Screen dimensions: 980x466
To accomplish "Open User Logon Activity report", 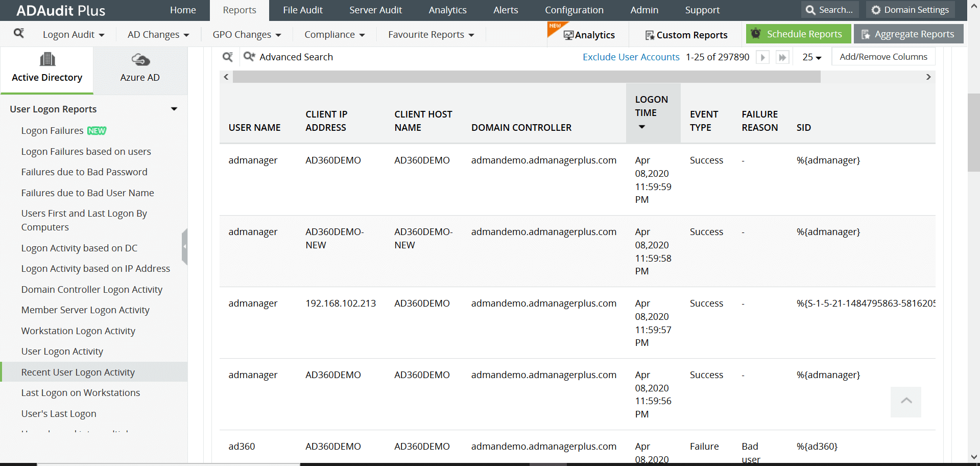I will (x=62, y=352).
